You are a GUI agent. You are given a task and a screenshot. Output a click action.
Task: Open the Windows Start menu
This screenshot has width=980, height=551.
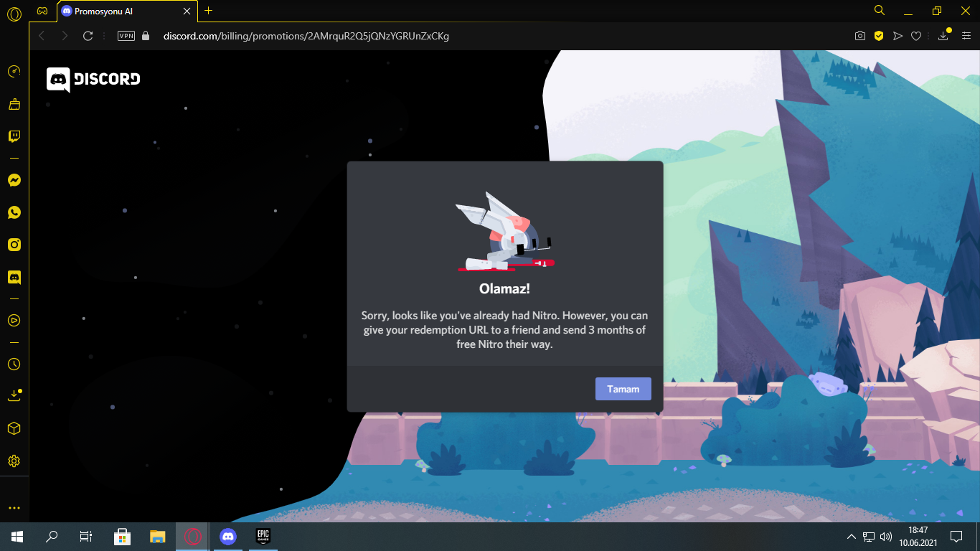pos(17,536)
